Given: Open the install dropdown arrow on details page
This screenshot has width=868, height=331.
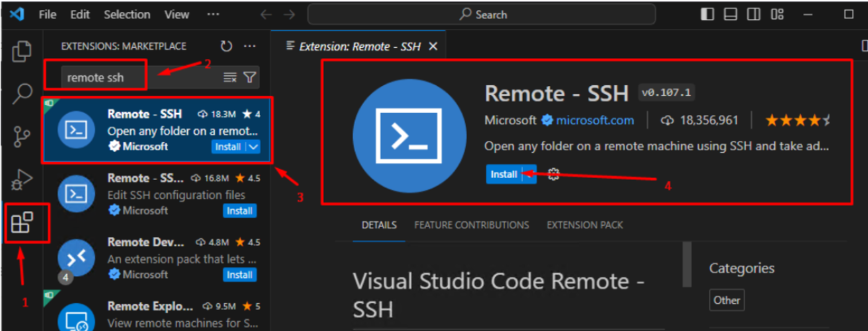Looking at the screenshot, I should point(529,174).
